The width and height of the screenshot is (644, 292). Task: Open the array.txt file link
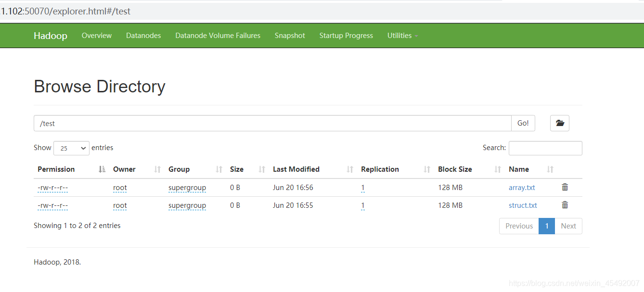(x=522, y=188)
